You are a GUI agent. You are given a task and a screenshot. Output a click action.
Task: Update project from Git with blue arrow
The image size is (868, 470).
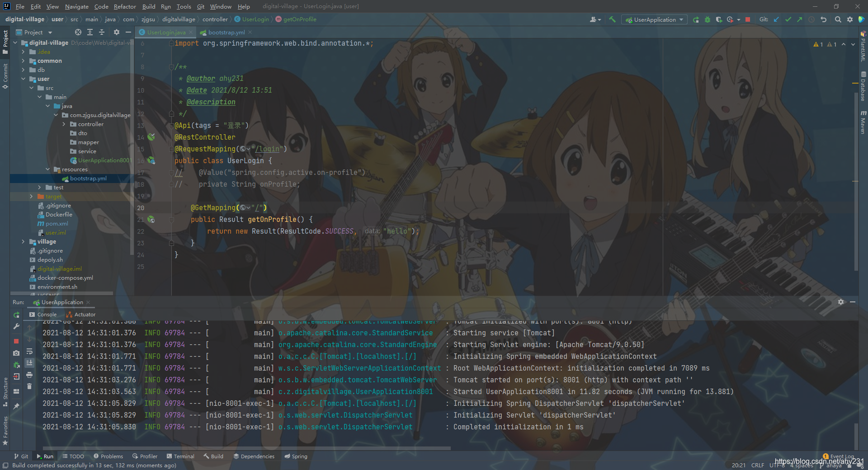[776, 19]
